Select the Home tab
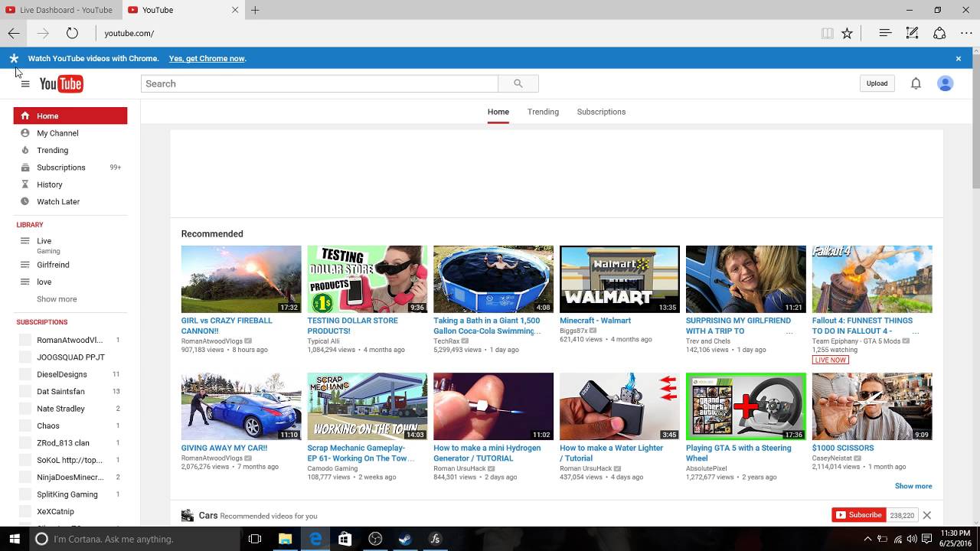 pos(498,112)
